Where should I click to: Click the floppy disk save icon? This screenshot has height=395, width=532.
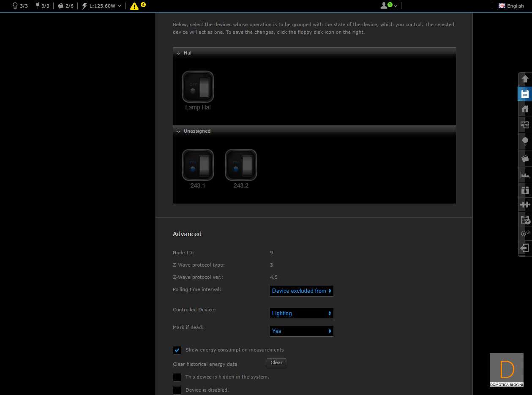point(525,94)
